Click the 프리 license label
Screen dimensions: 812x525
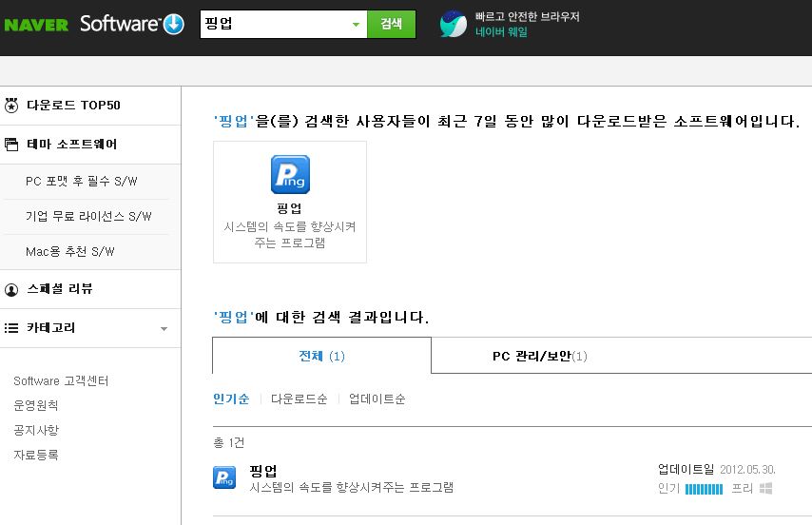tap(742, 488)
